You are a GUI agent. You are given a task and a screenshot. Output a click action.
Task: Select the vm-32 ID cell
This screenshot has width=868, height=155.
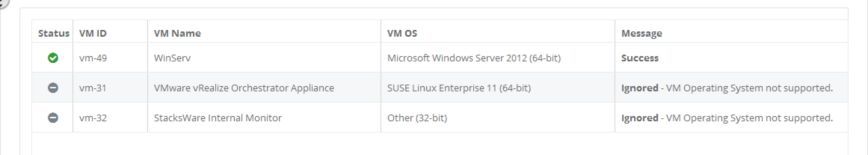click(x=93, y=118)
